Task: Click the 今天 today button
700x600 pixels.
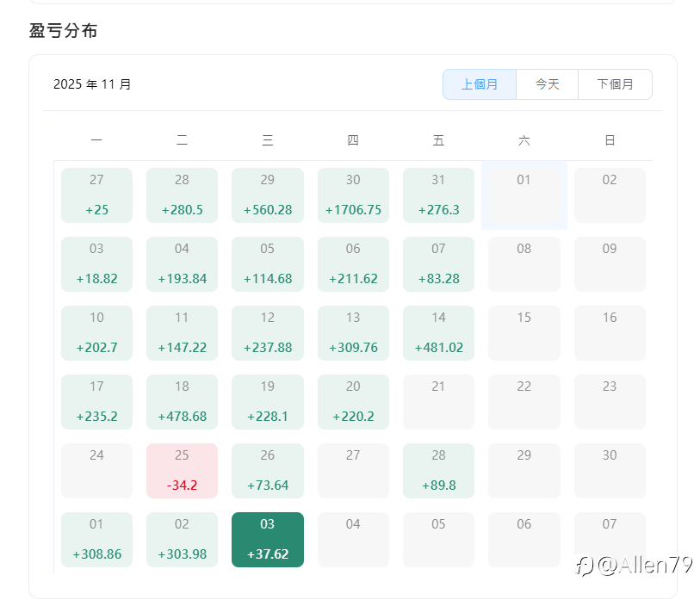Action: click(x=547, y=84)
